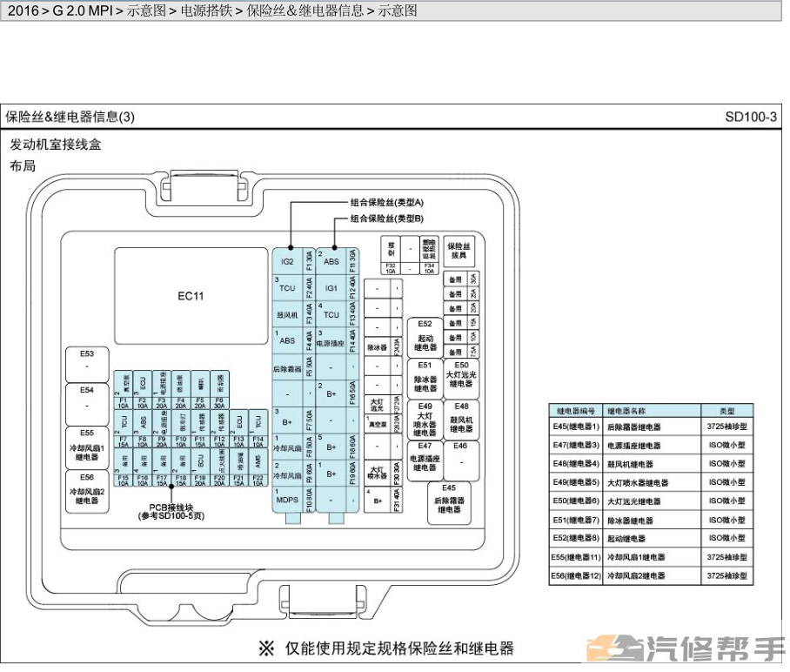This screenshot has height=672, width=790.
Task: Select the E52 起动继电器 box
Action: tap(425, 338)
